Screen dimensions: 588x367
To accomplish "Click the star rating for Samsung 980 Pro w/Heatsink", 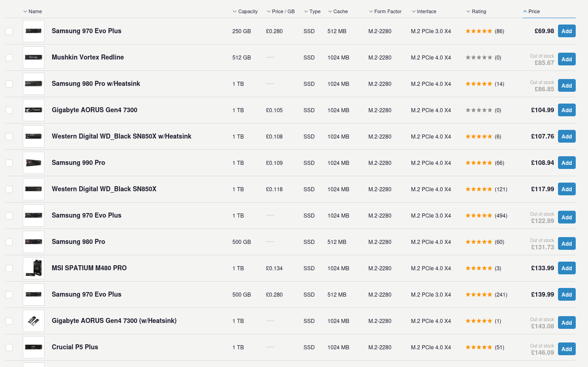I will [x=478, y=84].
